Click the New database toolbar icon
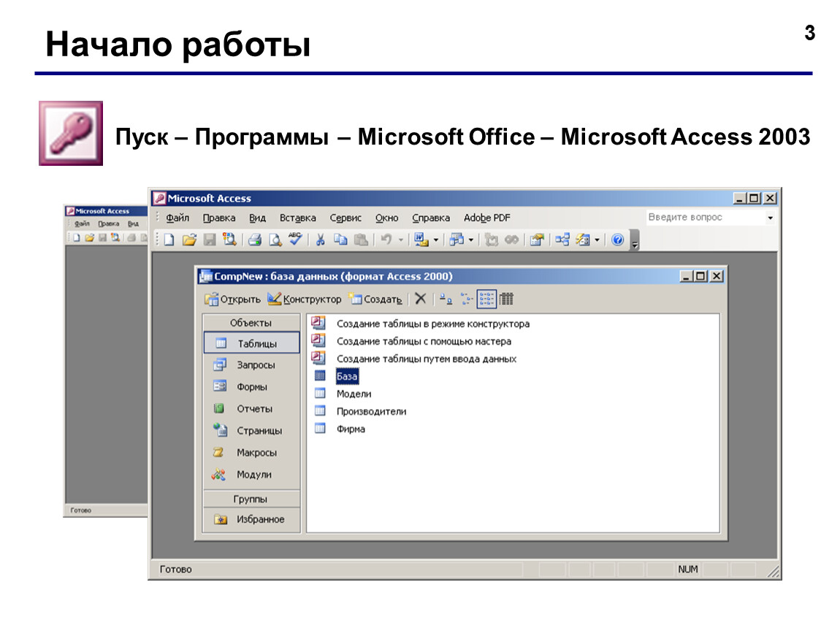This screenshot has width=840, height=631. [169, 240]
